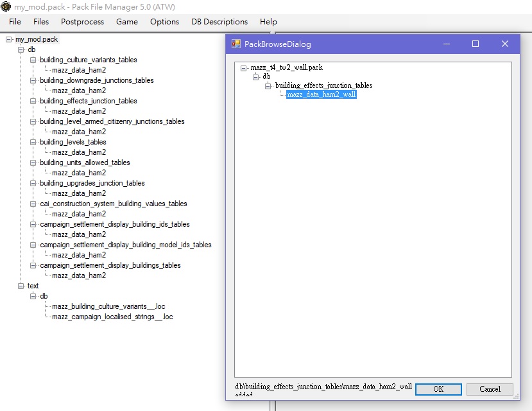
Task: Collapse the db node under my_mod.pack
Action: 21,49
